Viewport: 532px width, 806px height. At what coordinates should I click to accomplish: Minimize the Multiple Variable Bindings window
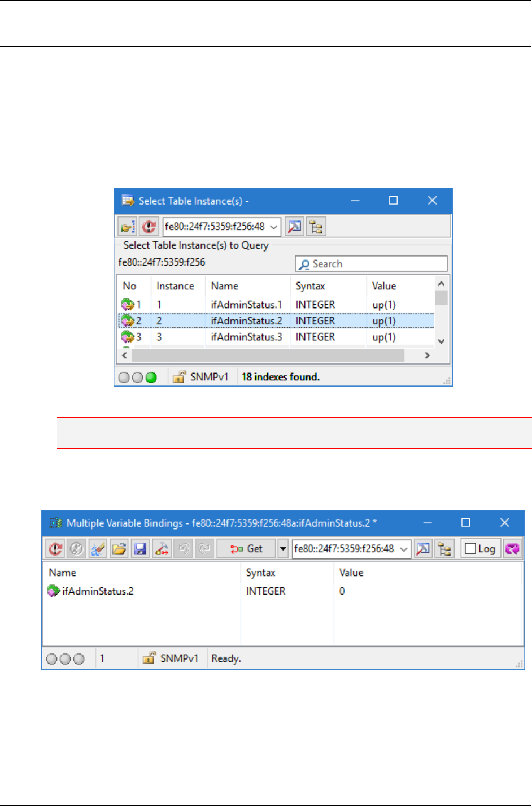428,523
